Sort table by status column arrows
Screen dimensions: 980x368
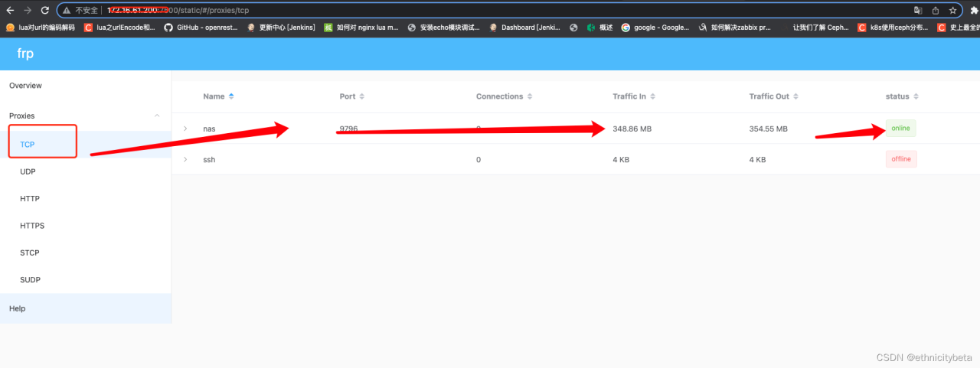916,96
